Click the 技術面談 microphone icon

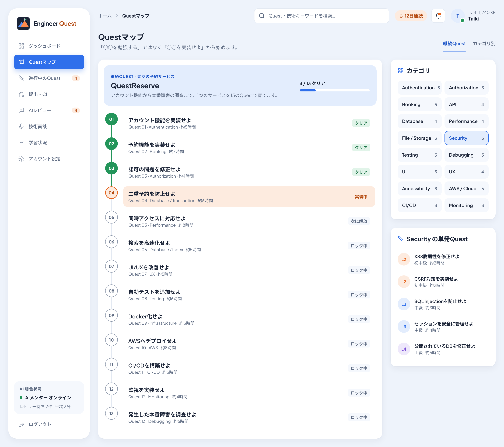pos(21,126)
